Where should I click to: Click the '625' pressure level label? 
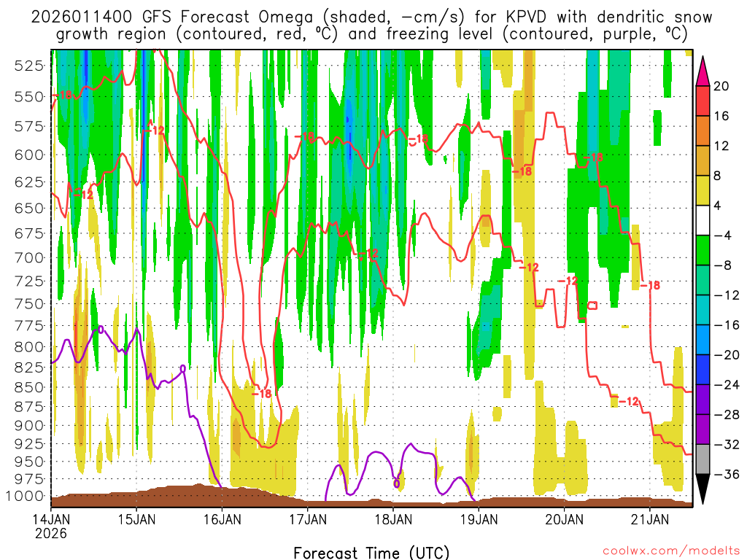click(29, 182)
